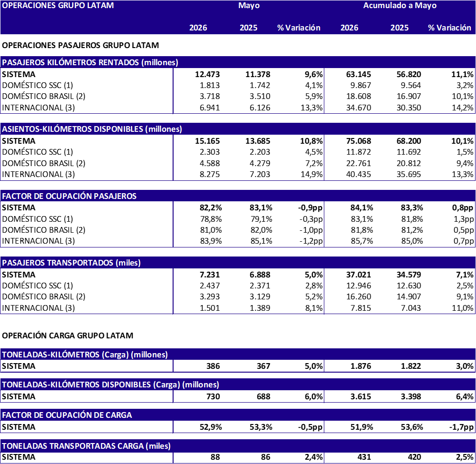Click RPK Internacional variation 13,3% in Mayo

(x=312, y=108)
